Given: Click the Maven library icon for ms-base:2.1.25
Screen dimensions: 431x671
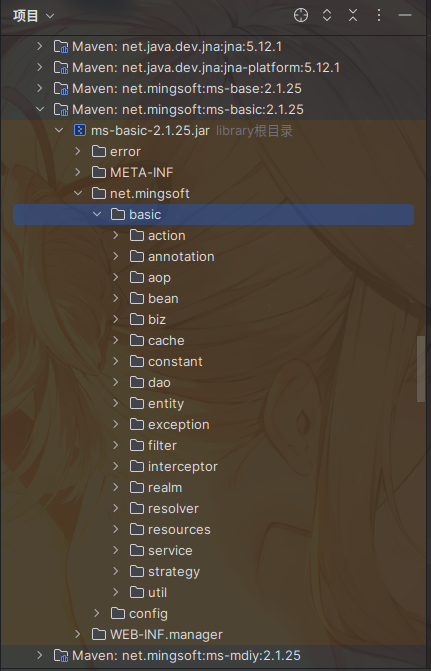Looking at the screenshot, I should pos(61,88).
